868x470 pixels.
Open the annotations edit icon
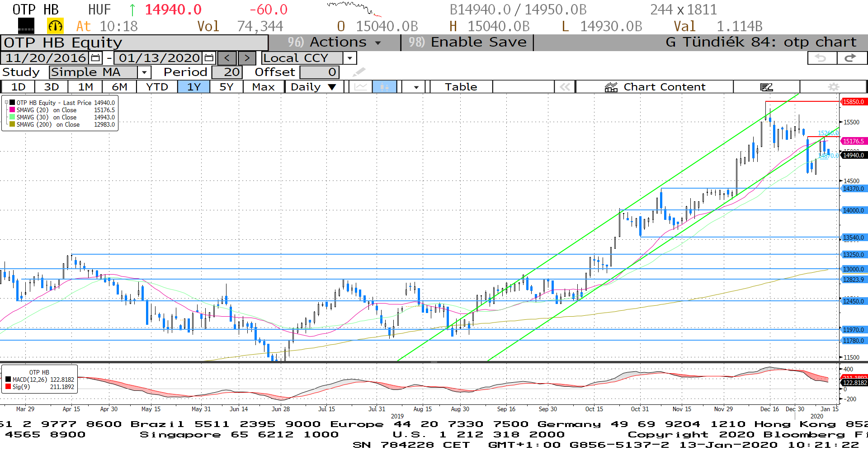[x=766, y=87]
